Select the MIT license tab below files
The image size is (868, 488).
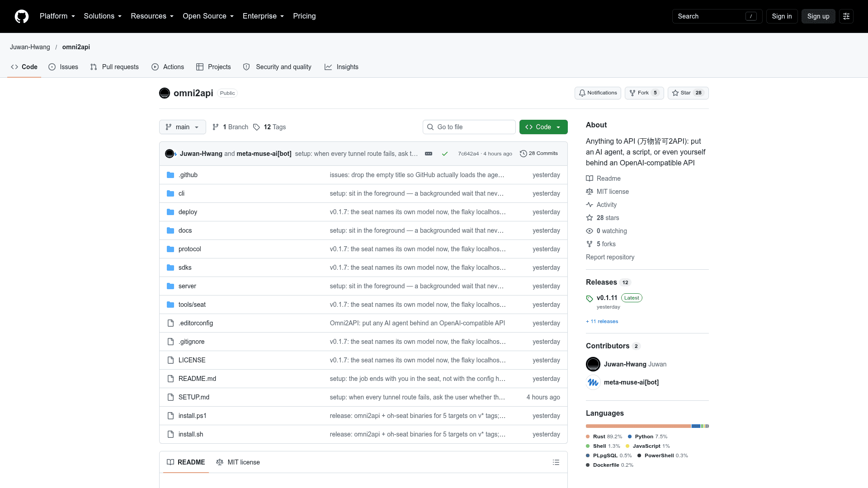click(x=238, y=462)
